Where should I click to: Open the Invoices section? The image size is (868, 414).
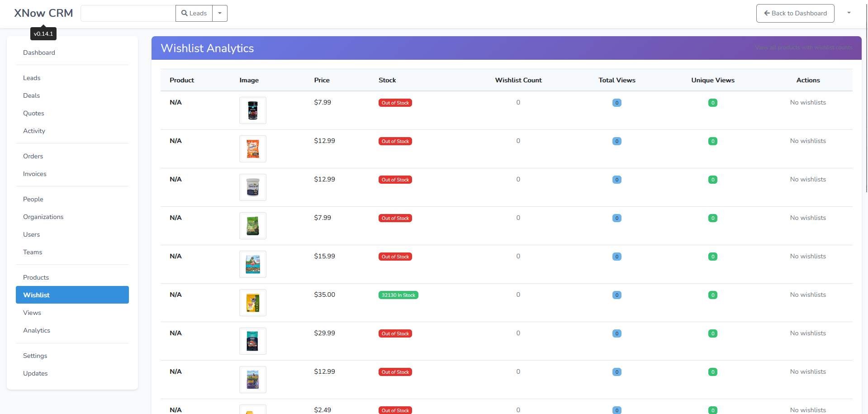[x=34, y=174]
